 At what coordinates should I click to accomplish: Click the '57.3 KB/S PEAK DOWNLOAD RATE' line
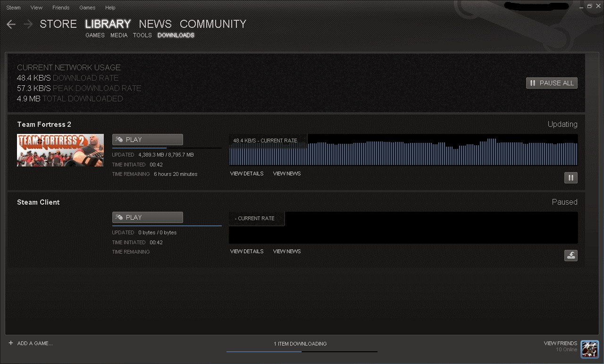[x=79, y=88]
